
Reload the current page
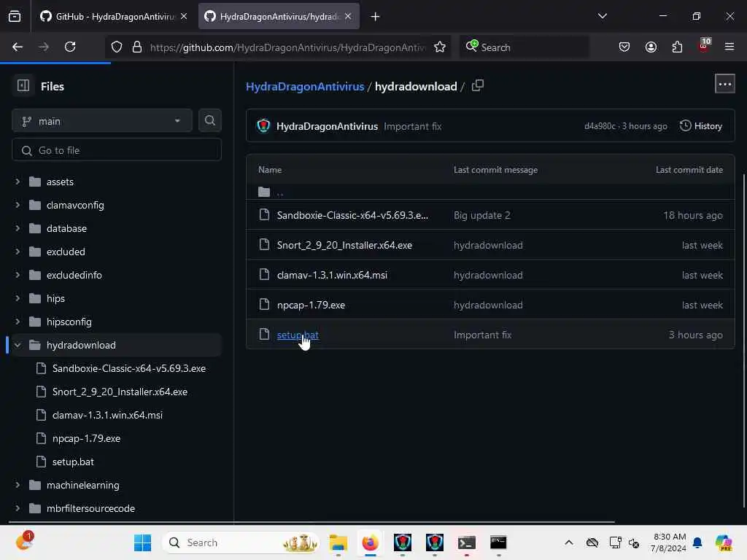tap(70, 47)
